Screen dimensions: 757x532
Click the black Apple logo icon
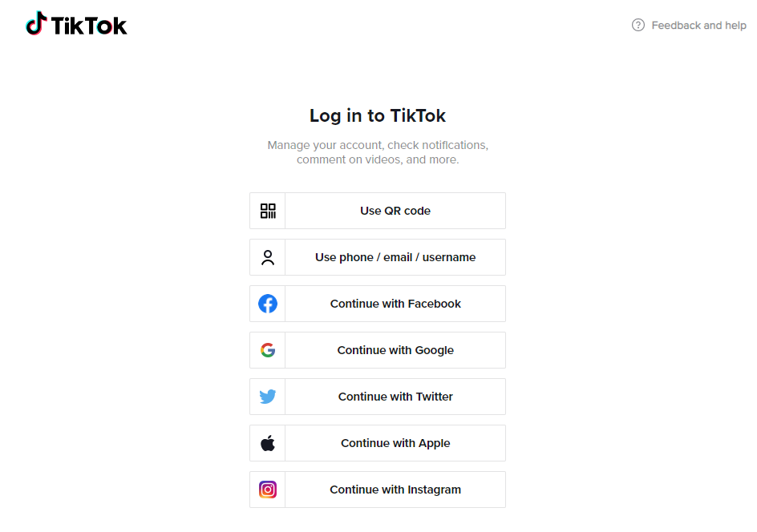pyautogui.click(x=268, y=443)
